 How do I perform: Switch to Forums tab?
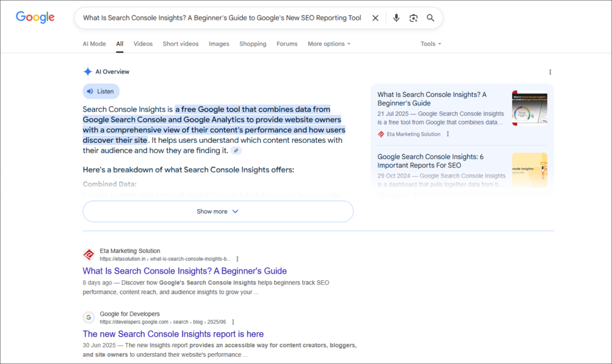(x=287, y=44)
